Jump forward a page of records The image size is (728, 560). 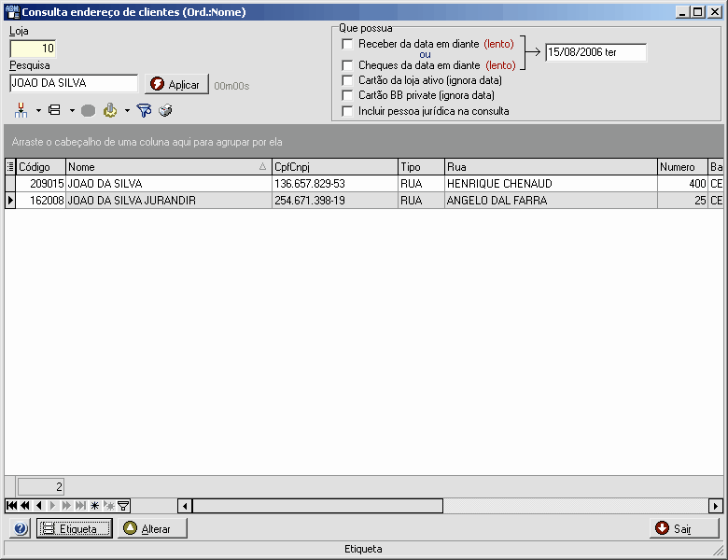click(66, 506)
